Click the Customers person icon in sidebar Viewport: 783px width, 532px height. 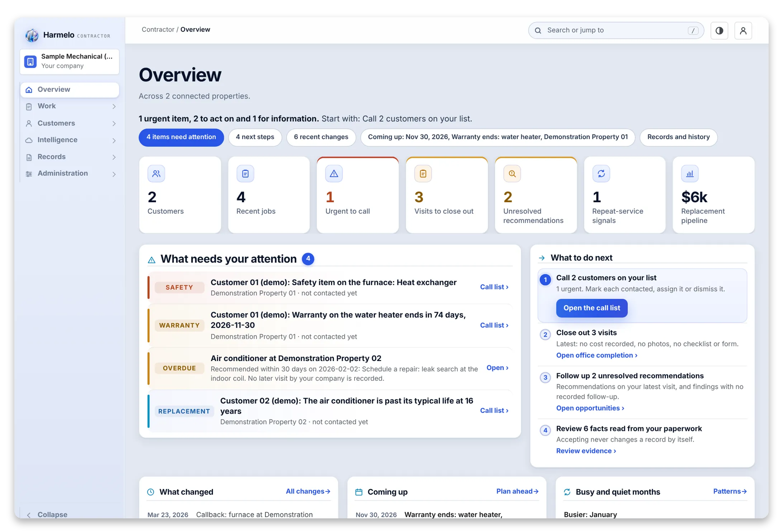(x=29, y=123)
